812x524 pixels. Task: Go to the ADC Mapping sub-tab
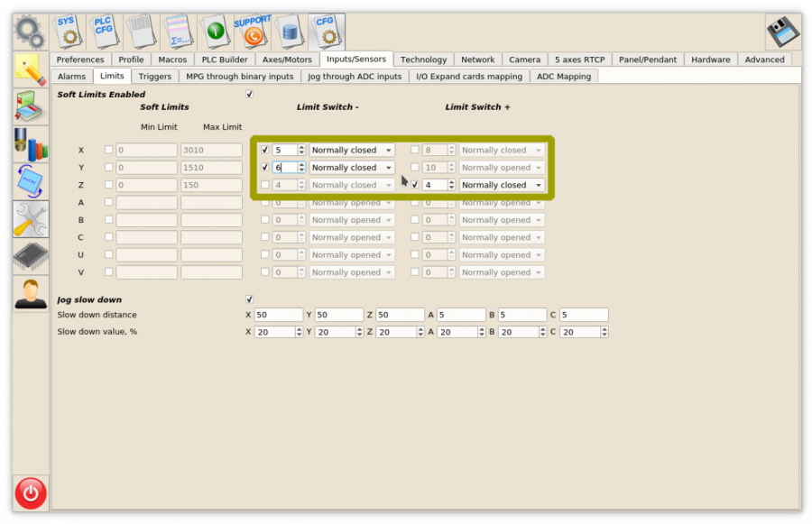pyautogui.click(x=564, y=77)
